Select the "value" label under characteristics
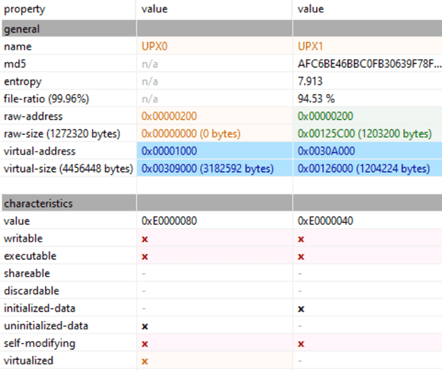The image size is (442, 371). (17, 221)
